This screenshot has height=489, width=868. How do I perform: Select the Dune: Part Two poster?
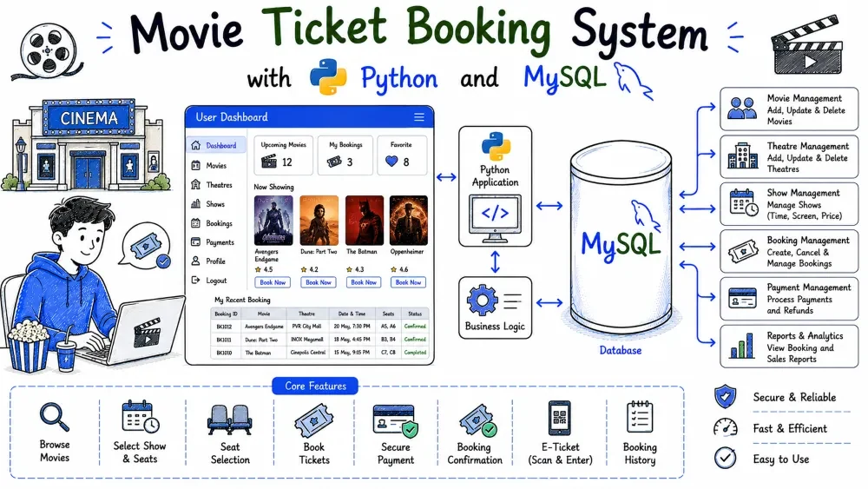(x=319, y=221)
